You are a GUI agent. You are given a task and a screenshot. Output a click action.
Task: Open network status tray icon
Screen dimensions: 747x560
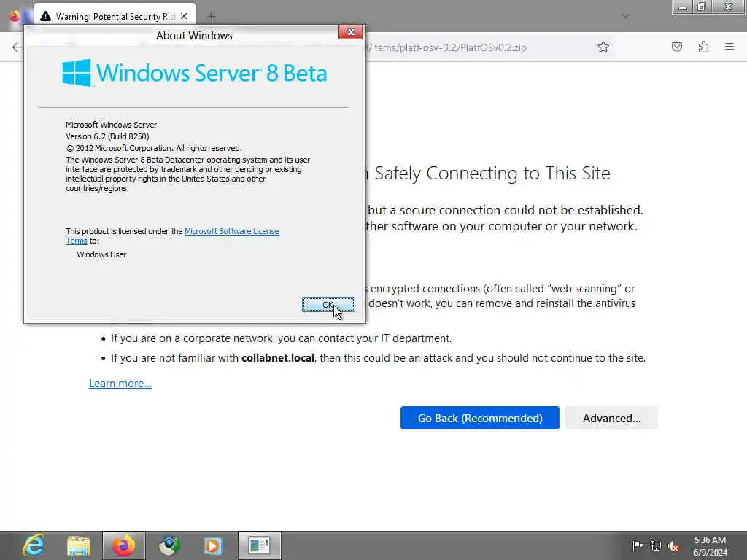[x=656, y=545]
